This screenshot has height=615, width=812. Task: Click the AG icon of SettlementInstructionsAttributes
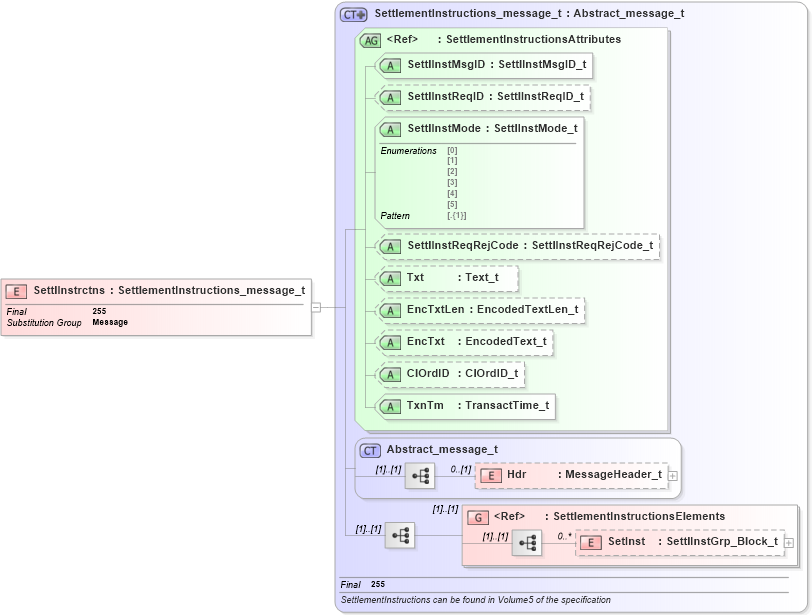(371, 41)
